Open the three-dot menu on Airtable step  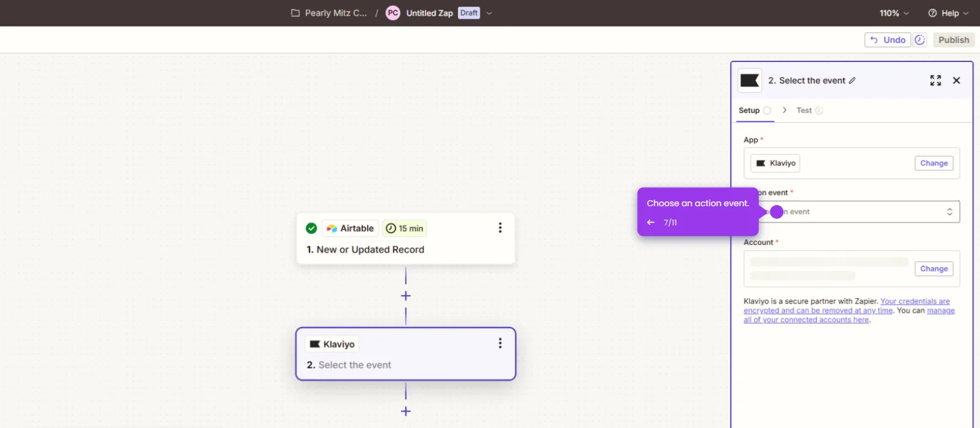point(500,228)
